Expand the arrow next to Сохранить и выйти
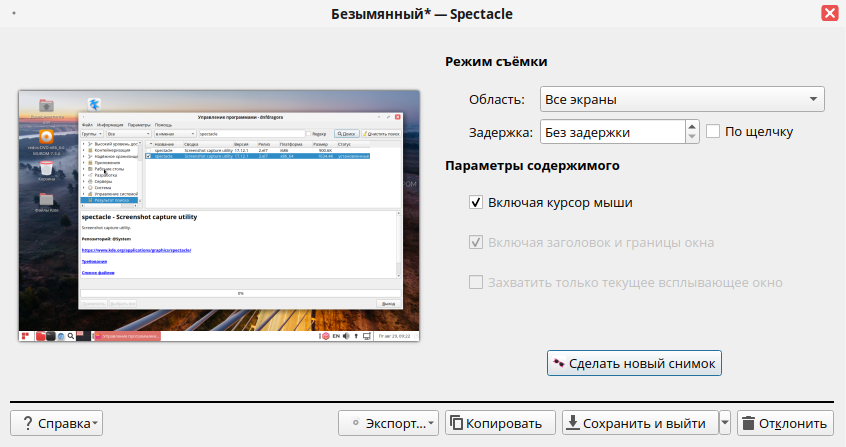 pos(725,423)
